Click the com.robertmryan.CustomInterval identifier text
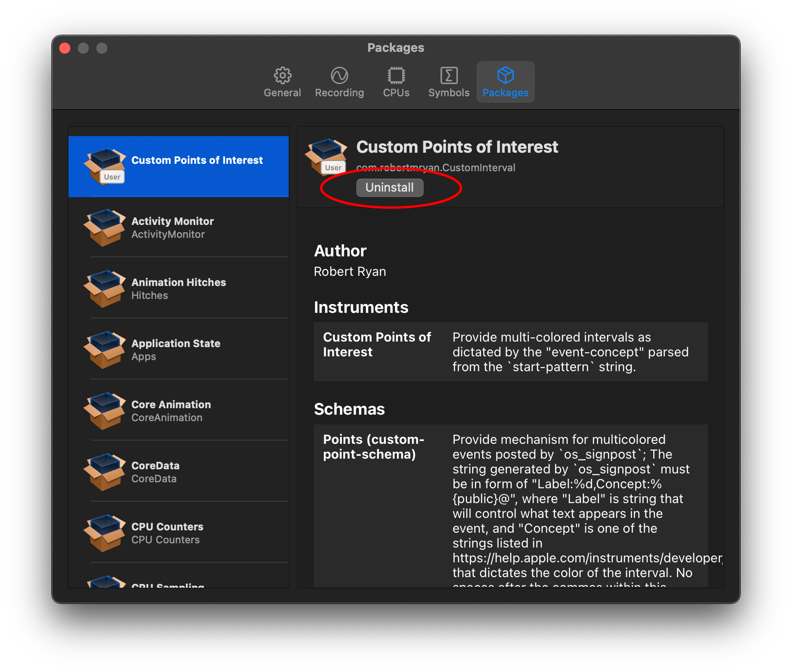 coord(436,168)
